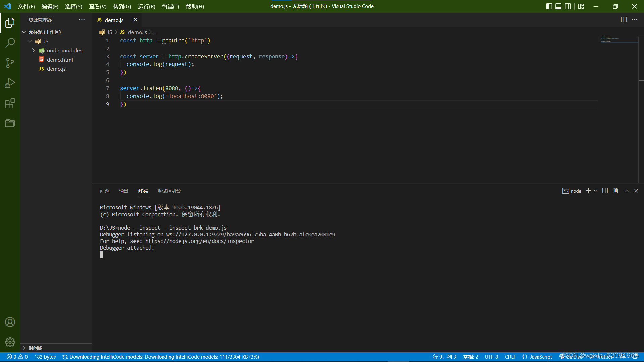
Task: Split the terminal panel
Action: 605,191
